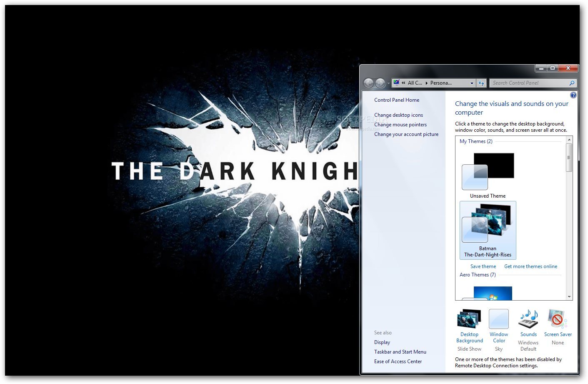Viewport: 588px width, 384px height.
Task: Click the Control Panel address bar icon
Action: (x=396, y=83)
